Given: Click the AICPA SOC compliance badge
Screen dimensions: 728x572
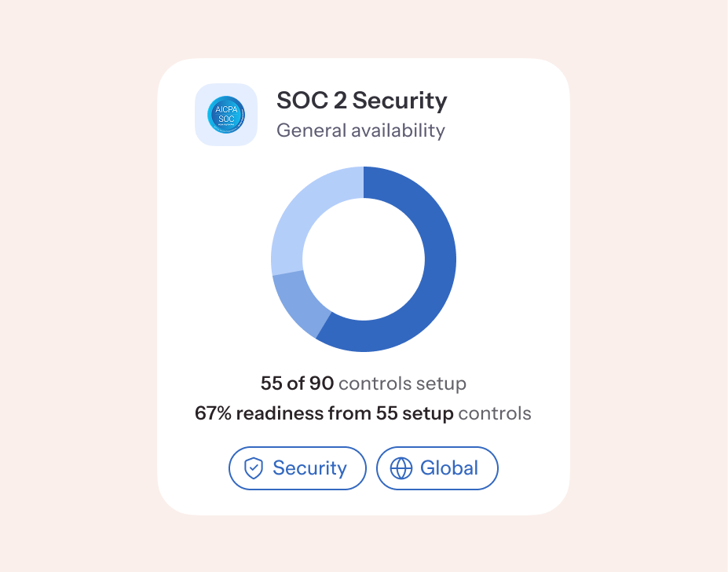Looking at the screenshot, I should coord(226,115).
